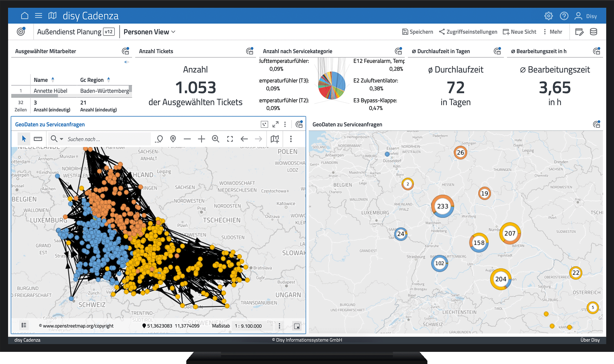Screen dimensions: 614x364
Task: Toggle the point cluster view icon in left map header
Action: coord(264,124)
